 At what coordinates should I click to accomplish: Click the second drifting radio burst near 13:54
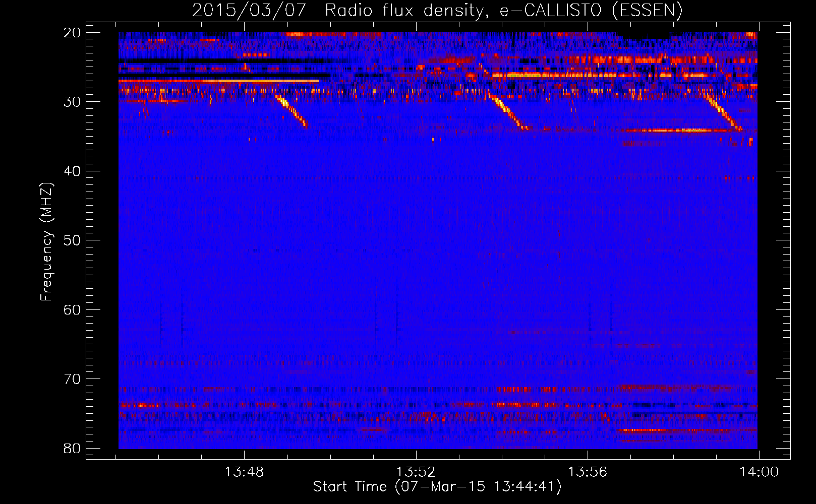(508, 112)
